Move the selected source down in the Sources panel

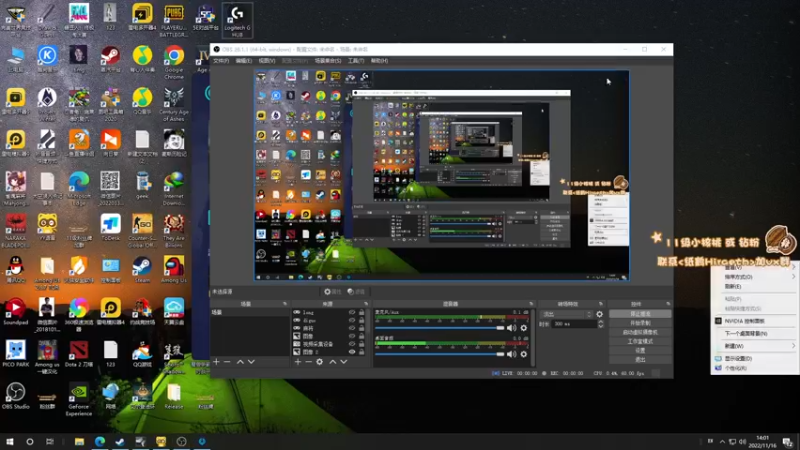(344, 362)
